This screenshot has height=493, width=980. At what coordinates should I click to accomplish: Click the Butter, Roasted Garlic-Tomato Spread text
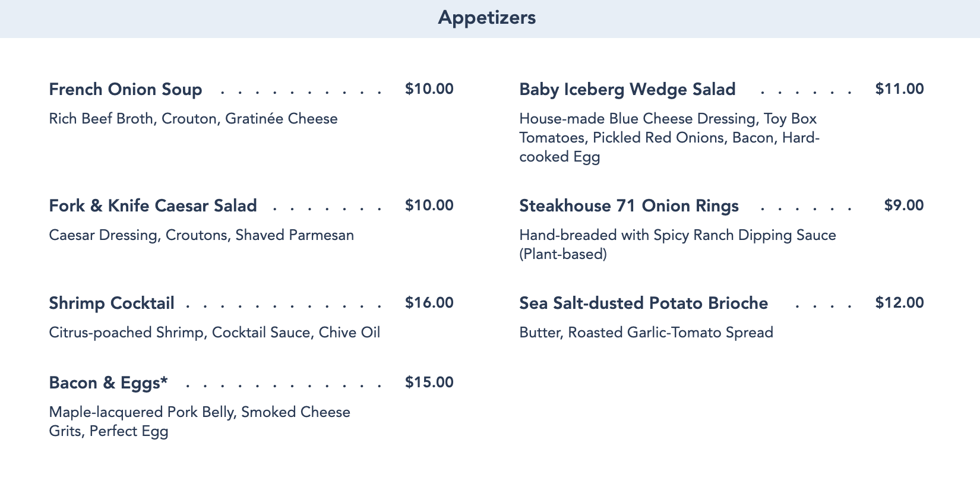646,333
